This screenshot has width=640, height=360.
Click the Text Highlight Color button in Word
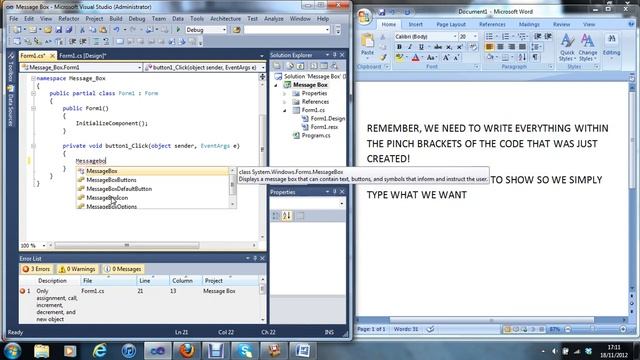click(x=400, y=58)
